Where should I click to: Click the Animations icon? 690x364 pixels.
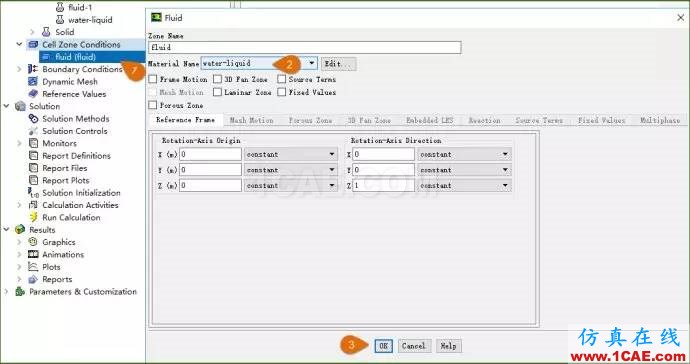33,254
